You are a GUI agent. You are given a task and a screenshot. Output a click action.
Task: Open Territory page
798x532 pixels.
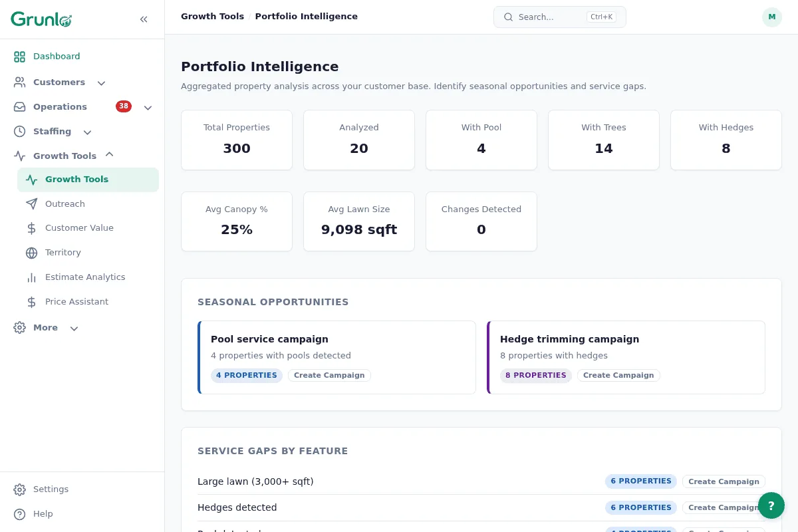click(x=88, y=253)
